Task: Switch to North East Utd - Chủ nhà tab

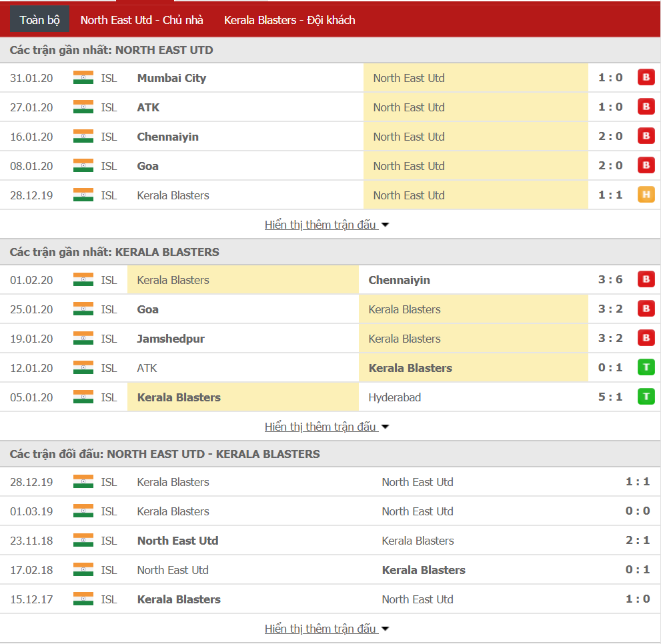Action: coord(141,20)
